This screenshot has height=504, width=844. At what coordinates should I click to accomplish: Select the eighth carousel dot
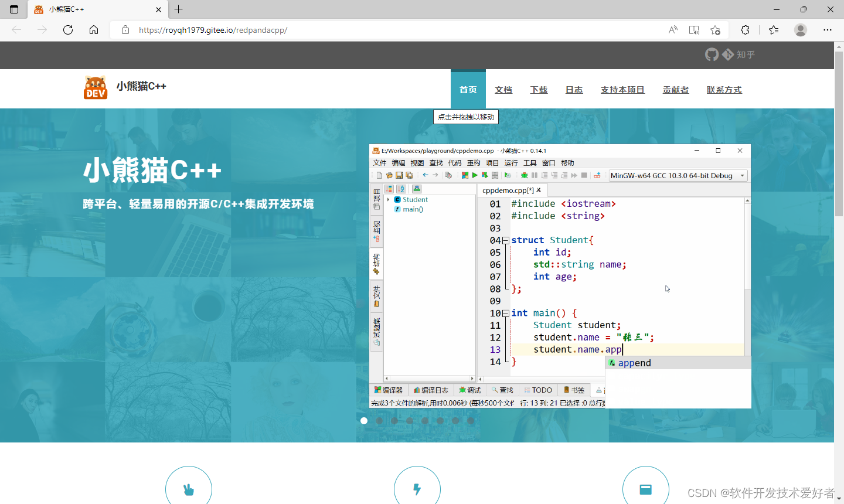click(471, 421)
